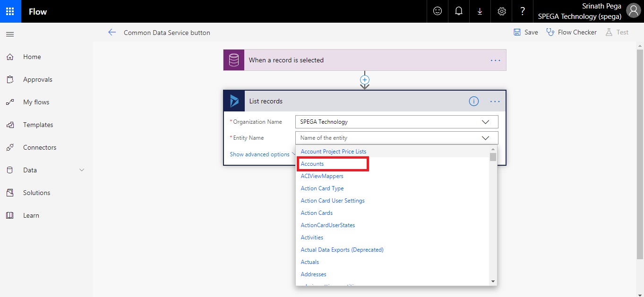Expand the Entity Name dropdown arrow

click(485, 138)
